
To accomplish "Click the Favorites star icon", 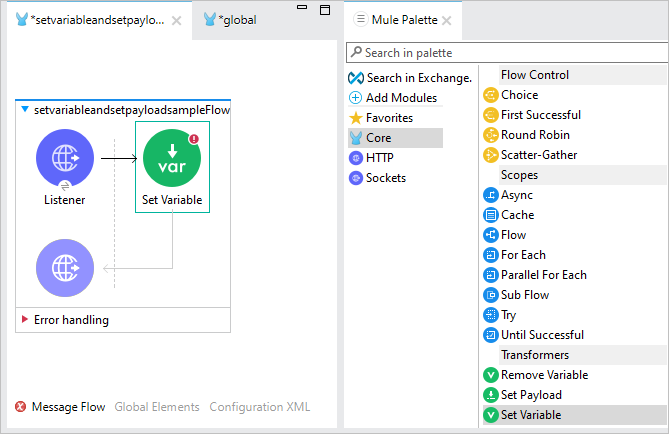I will (x=355, y=118).
